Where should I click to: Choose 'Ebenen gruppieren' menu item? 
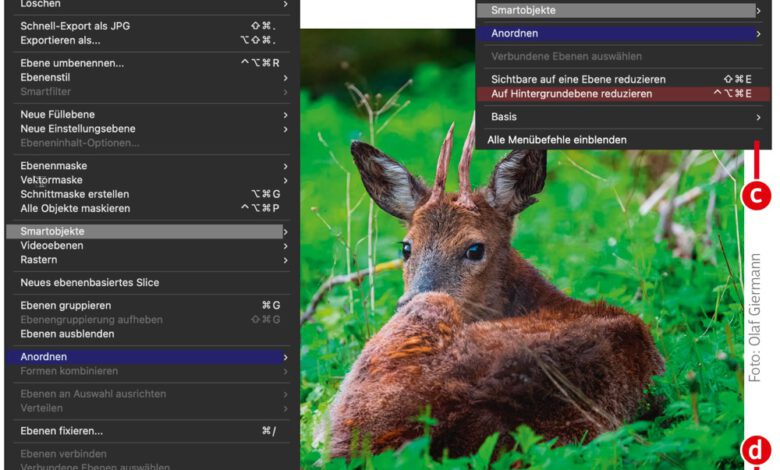click(66, 305)
